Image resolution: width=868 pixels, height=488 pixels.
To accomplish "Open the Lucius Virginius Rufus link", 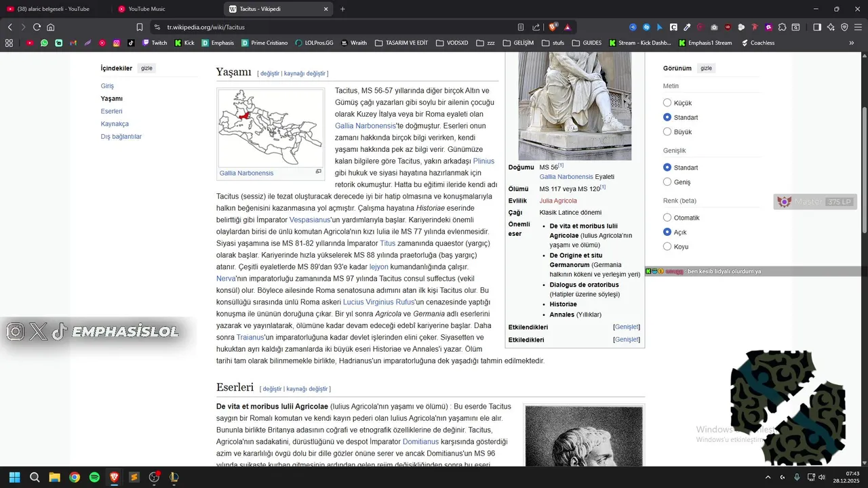I will coord(378,302).
